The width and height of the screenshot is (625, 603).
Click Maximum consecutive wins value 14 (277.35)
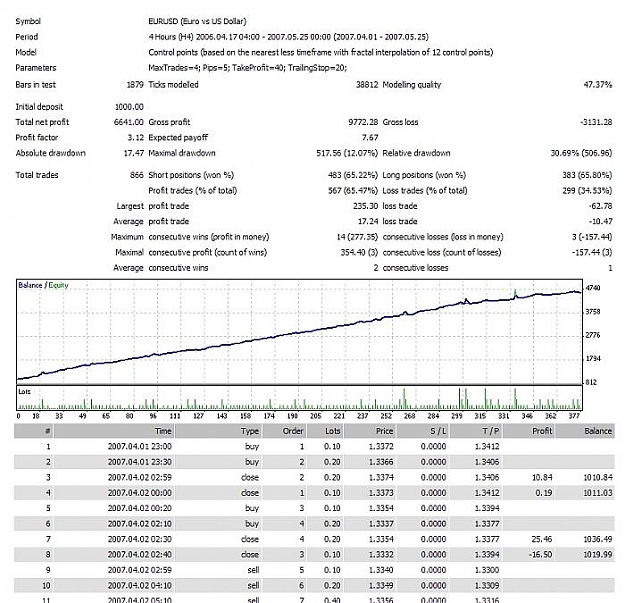[357, 237]
